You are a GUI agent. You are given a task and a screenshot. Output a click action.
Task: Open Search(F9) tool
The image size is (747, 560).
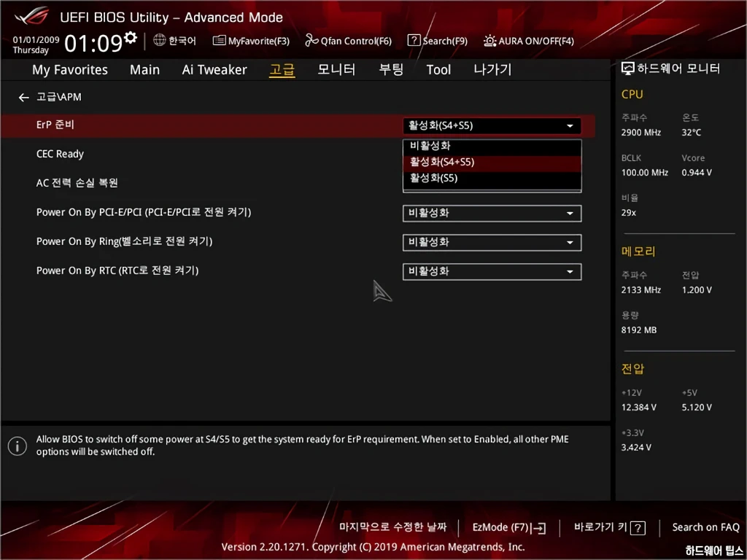pos(438,41)
